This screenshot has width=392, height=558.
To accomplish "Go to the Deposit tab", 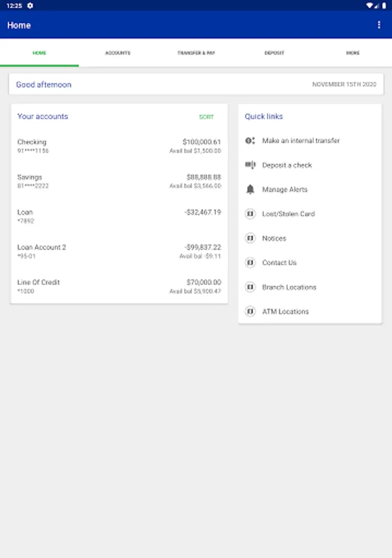I will click(274, 53).
